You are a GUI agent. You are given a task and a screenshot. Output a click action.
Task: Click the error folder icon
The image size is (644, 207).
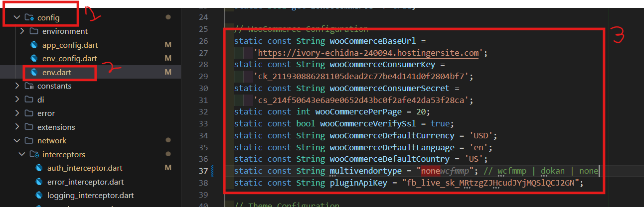[x=29, y=113]
